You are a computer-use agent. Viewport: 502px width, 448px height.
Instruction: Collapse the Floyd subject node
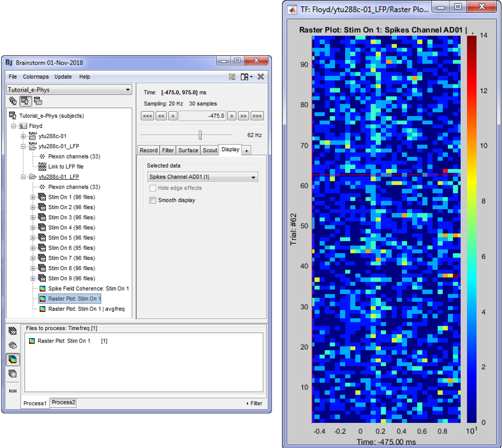(14, 126)
